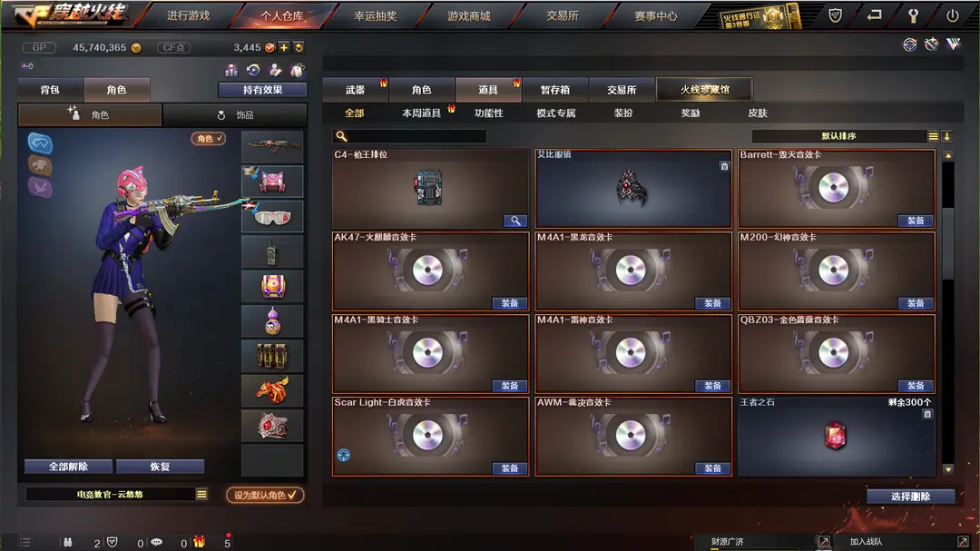The image size is (980, 551).
Task: Click the power icon in top bar
Action: [x=952, y=15]
